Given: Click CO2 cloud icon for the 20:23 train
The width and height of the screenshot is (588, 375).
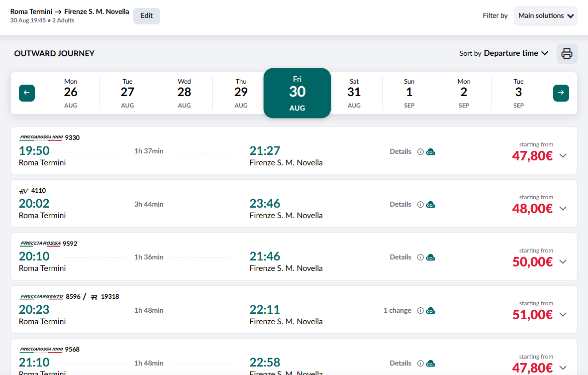Looking at the screenshot, I should point(430,311).
